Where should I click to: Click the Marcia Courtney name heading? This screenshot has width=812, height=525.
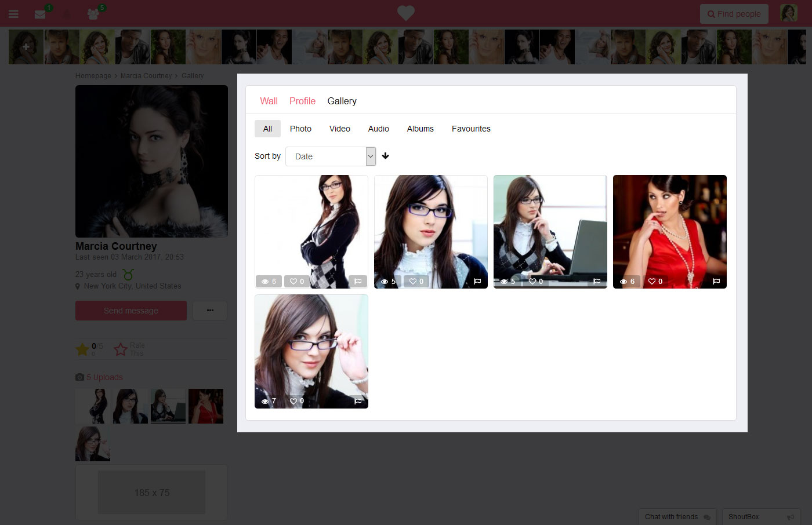pos(116,246)
